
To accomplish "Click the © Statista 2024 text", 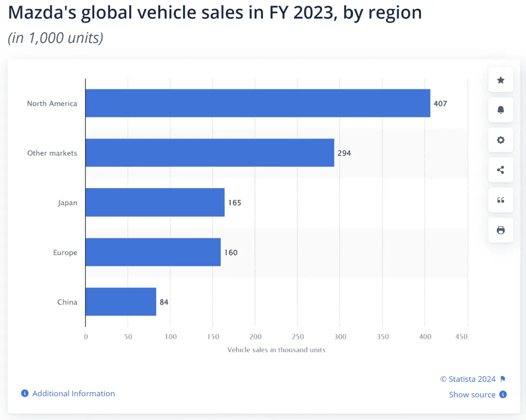I will [x=468, y=379].
